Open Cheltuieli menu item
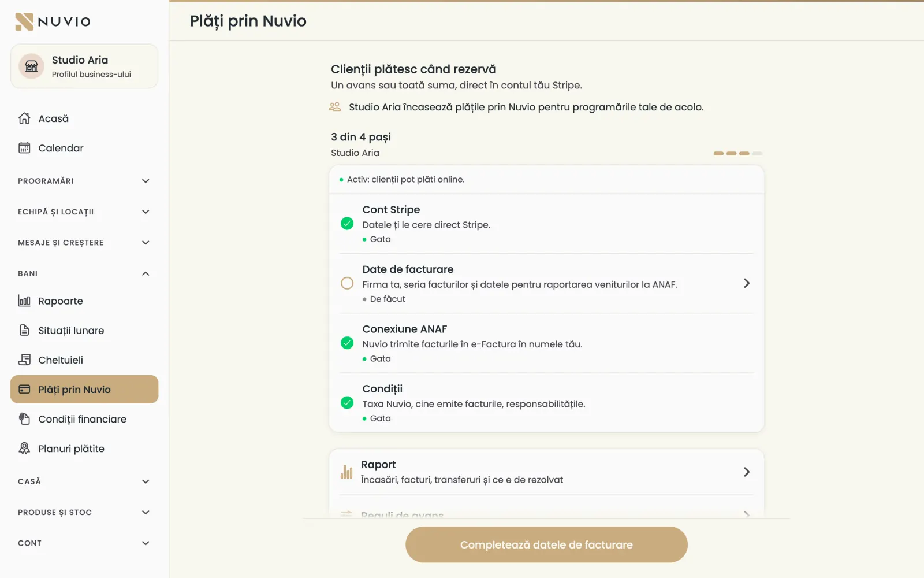The width and height of the screenshot is (924, 578). pos(84,360)
